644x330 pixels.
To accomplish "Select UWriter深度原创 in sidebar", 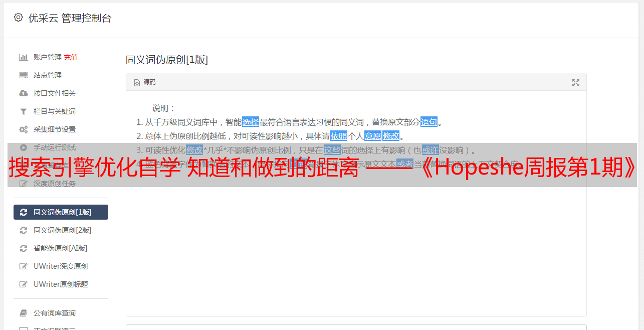I will [x=61, y=266].
